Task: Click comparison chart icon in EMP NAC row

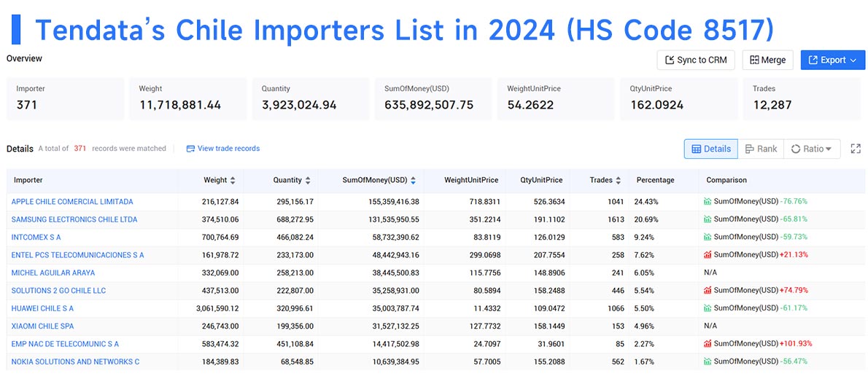Action: point(708,343)
